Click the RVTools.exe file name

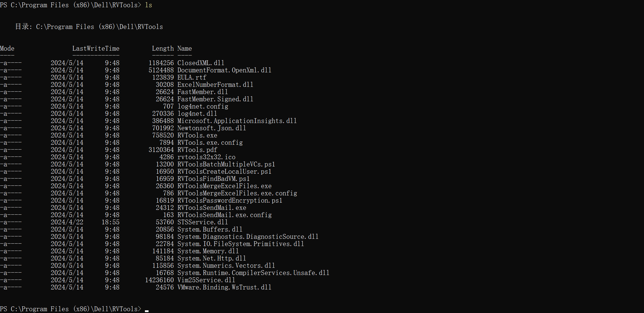tap(197, 135)
